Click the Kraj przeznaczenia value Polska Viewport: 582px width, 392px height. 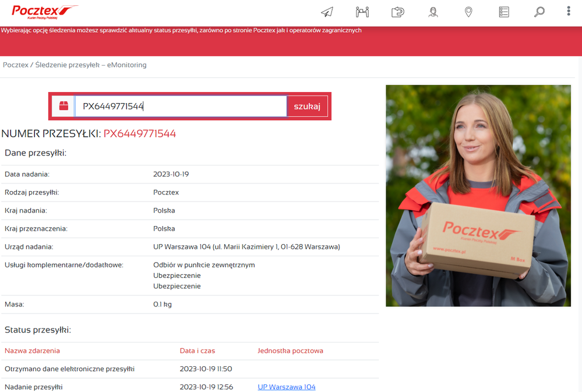point(164,229)
